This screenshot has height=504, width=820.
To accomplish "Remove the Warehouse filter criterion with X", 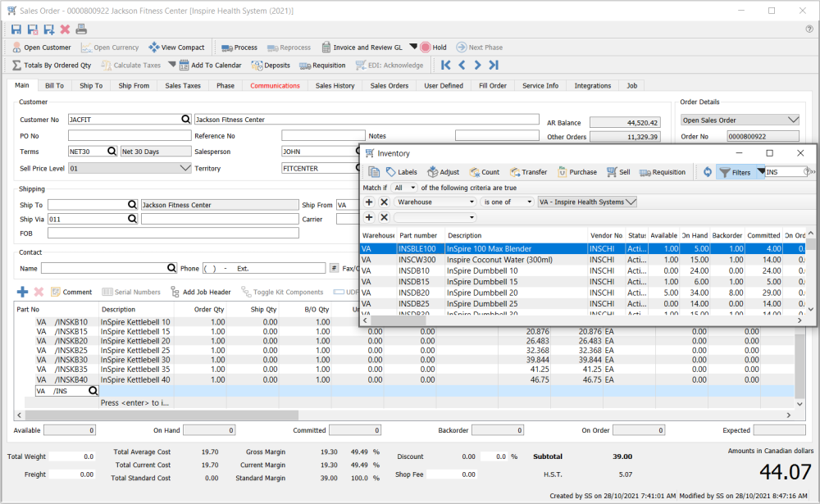I will 384,202.
